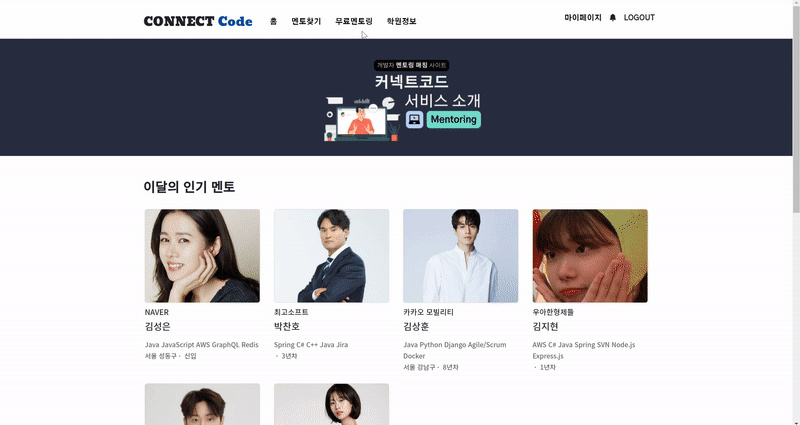Open 학원정보 menu item
This screenshot has height=425, width=800.
402,21
